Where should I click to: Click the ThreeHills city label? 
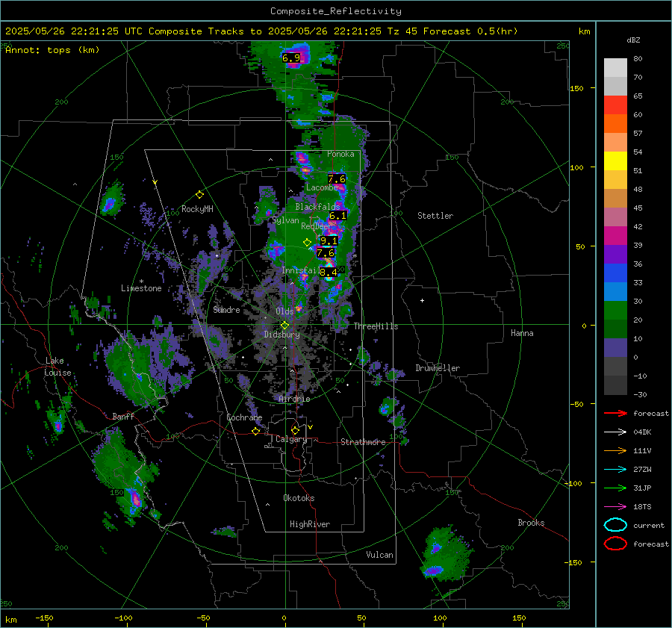click(376, 326)
